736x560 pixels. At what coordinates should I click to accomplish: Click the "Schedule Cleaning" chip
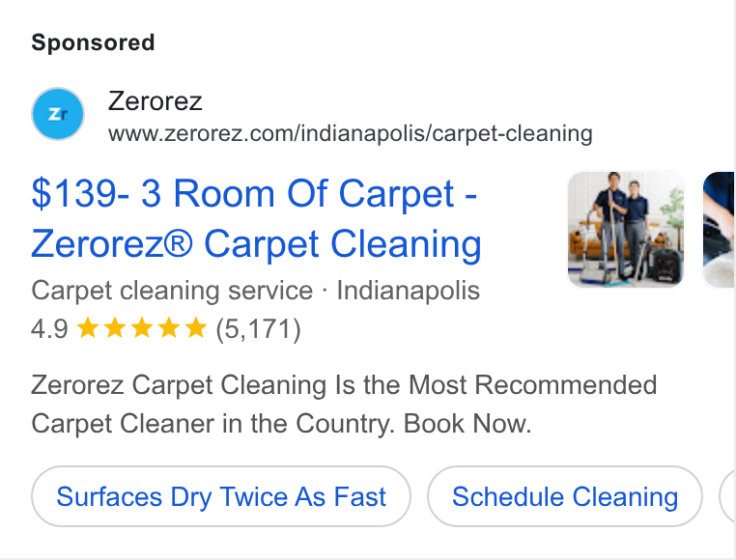tap(565, 496)
